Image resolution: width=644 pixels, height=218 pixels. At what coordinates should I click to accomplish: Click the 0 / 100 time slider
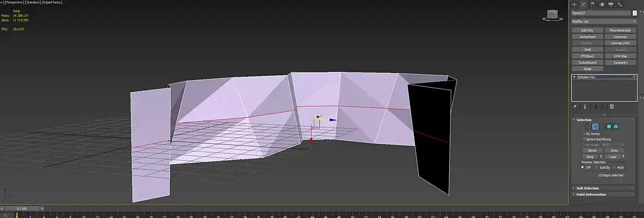(21, 209)
